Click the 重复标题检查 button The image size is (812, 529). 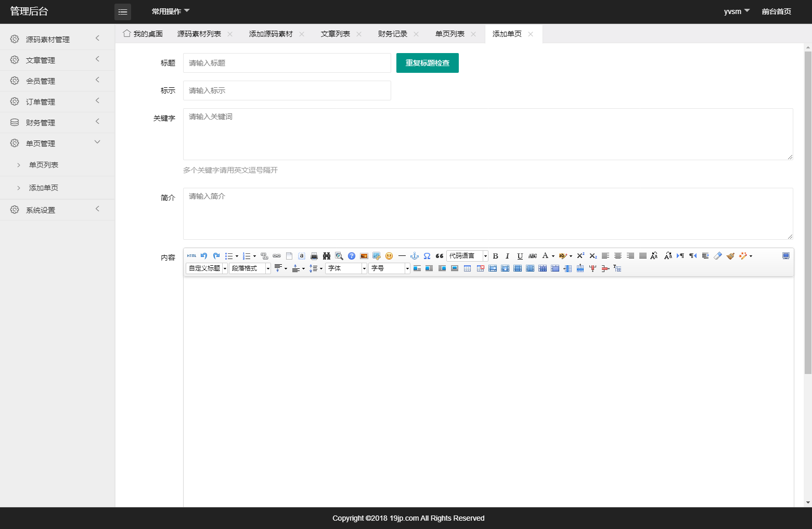click(x=428, y=63)
